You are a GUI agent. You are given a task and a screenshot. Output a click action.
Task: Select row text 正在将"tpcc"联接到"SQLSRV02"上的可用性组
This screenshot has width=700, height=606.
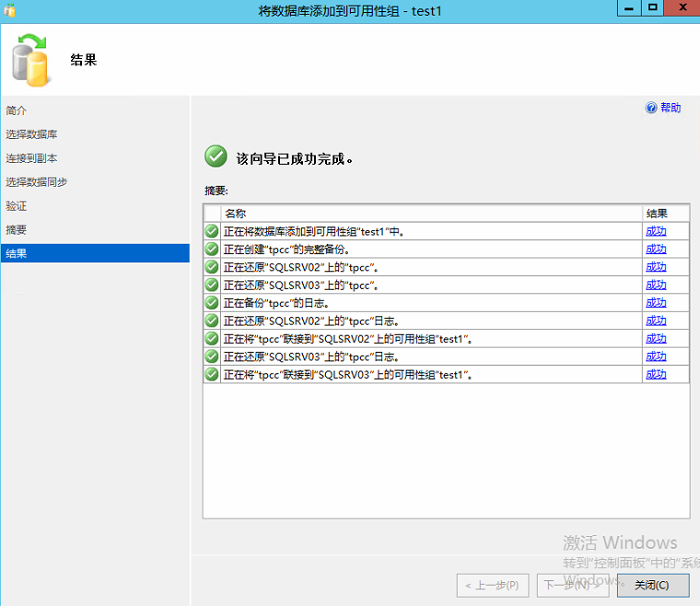[348, 339]
